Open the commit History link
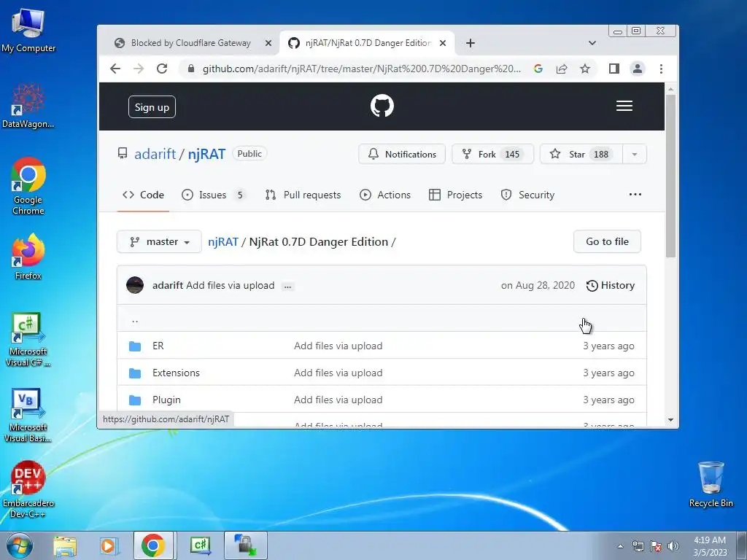 tap(611, 285)
